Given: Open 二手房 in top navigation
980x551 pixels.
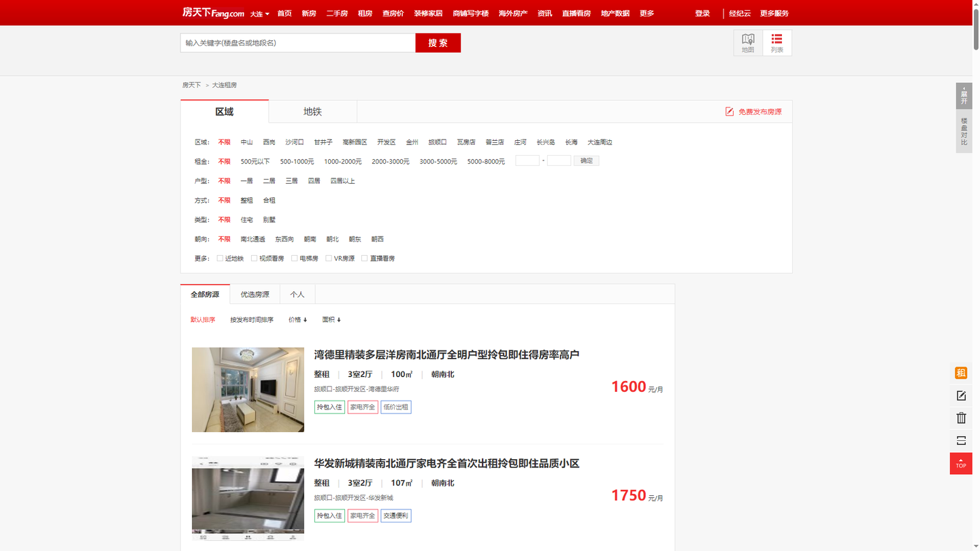Looking at the screenshot, I should coord(337,13).
